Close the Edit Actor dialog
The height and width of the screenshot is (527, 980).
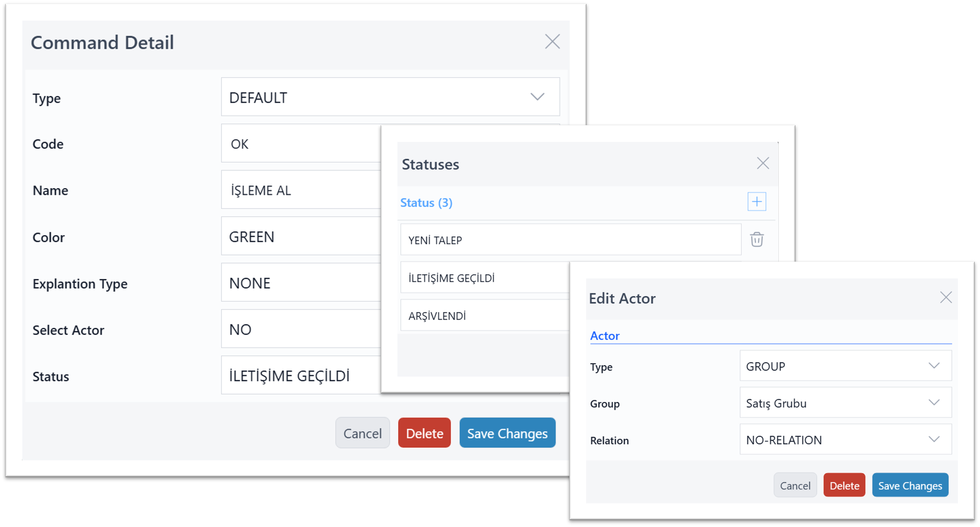click(945, 297)
